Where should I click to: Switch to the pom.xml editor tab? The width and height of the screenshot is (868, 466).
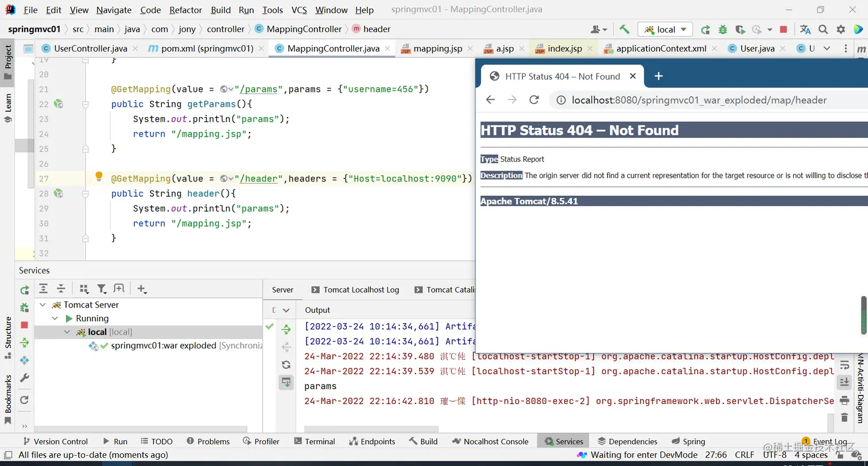tap(207, 48)
